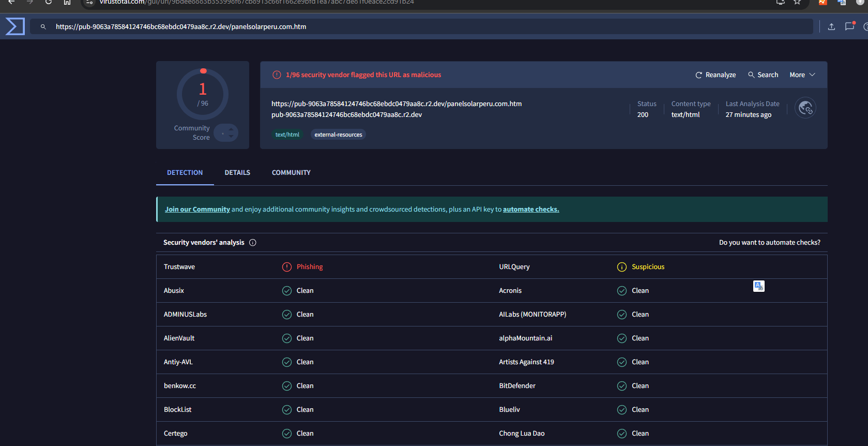The height and width of the screenshot is (446, 868).
Task: Click the vendor name 'URLQuery'
Action: 514,267
